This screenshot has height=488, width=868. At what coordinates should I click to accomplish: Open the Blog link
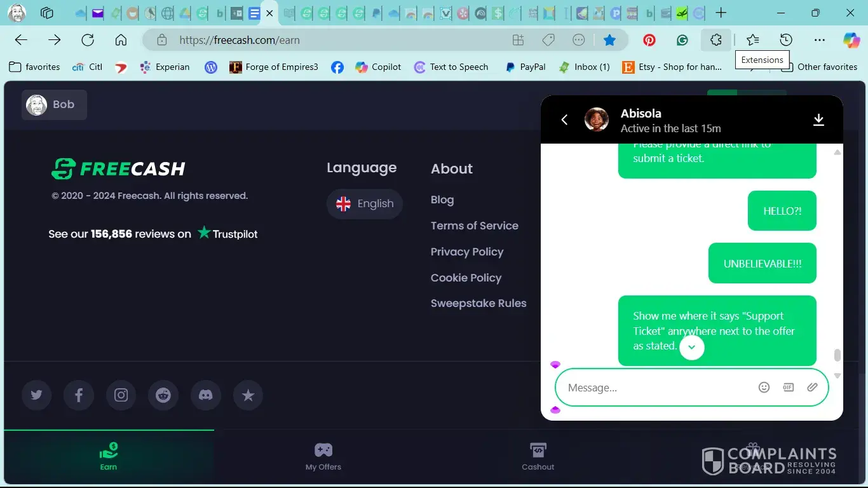(442, 200)
